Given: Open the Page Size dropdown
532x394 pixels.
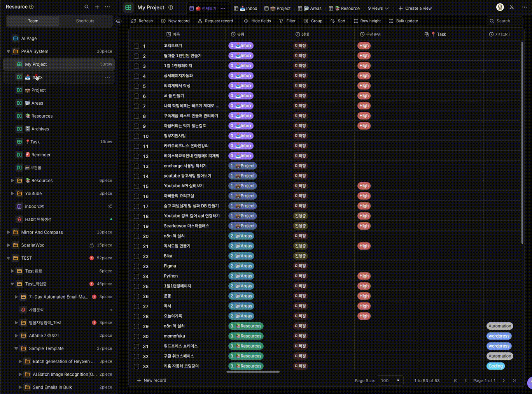Looking at the screenshot, I should coord(390,380).
